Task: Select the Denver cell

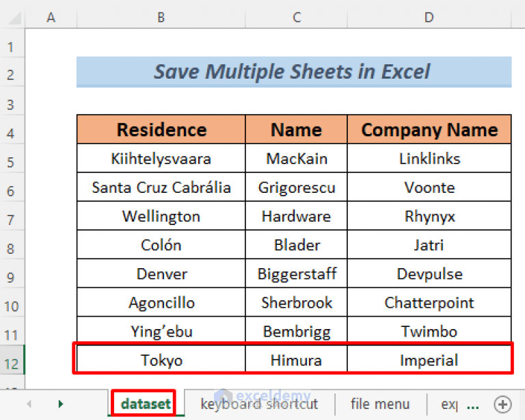Action: tap(161, 274)
